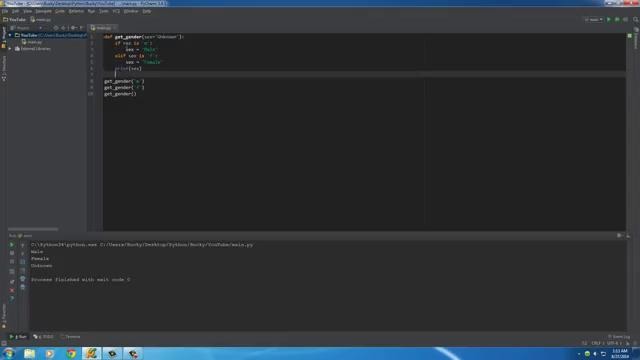Open the Windows Start menu
Image resolution: width=640 pixels, height=360 pixels.
coord(8,353)
